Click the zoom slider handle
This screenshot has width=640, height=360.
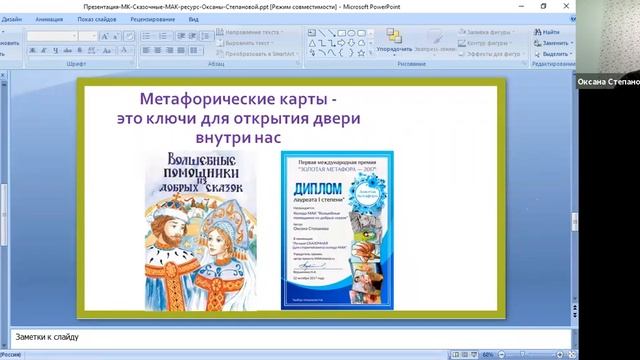pyautogui.click(x=522, y=355)
